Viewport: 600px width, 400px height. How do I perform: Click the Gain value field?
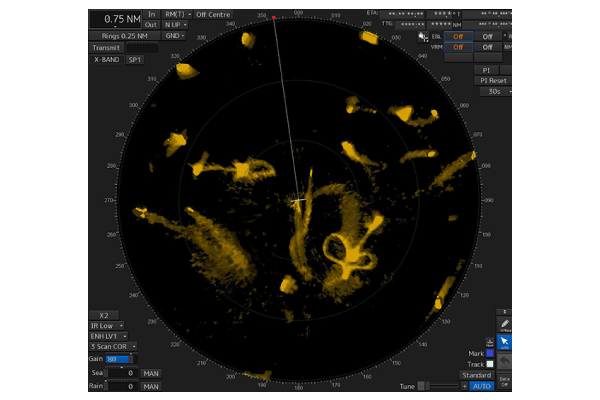click(x=118, y=359)
